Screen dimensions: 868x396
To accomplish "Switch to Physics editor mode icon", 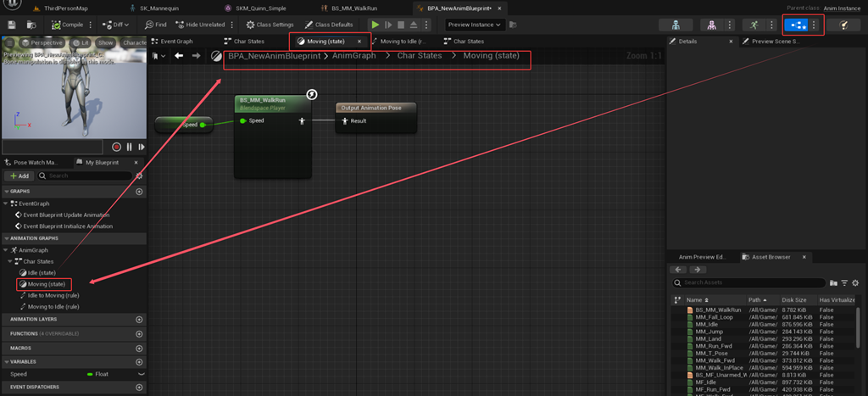I will pyautogui.click(x=843, y=25).
